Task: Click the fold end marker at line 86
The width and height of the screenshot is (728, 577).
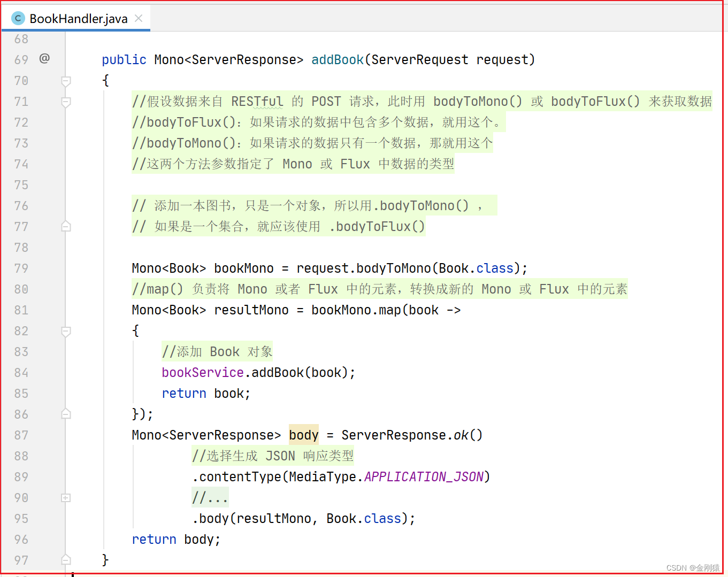Action: coord(66,414)
